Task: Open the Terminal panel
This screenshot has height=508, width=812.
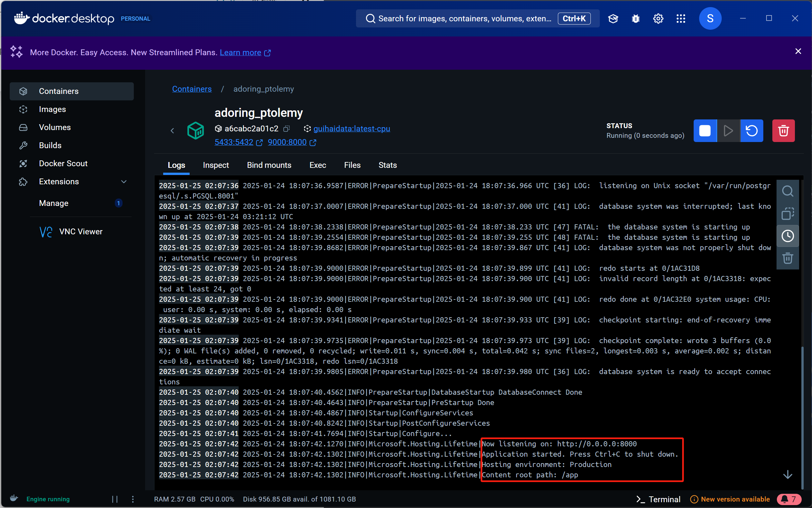Action: click(x=658, y=499)
